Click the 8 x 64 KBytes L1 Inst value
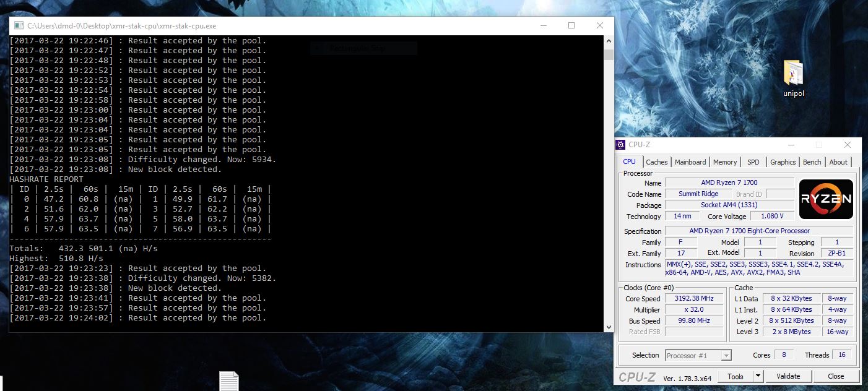 [791, 309]
